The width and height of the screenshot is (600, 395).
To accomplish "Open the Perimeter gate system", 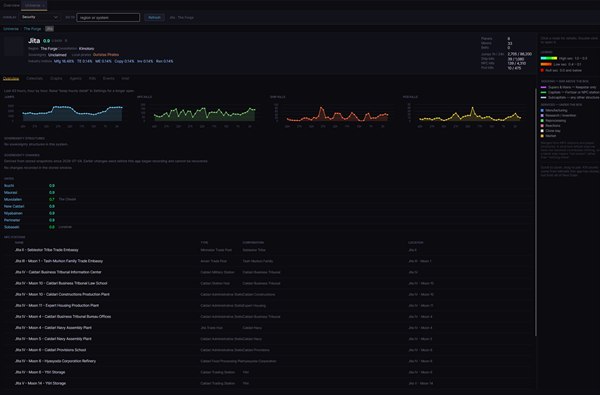I will pyautogui.click(x=12, y=220).
